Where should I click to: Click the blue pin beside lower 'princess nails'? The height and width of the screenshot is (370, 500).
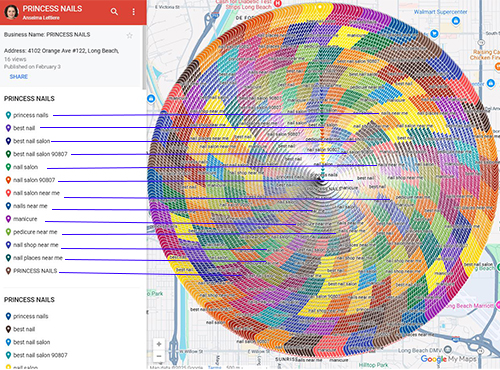pos(8,316)
